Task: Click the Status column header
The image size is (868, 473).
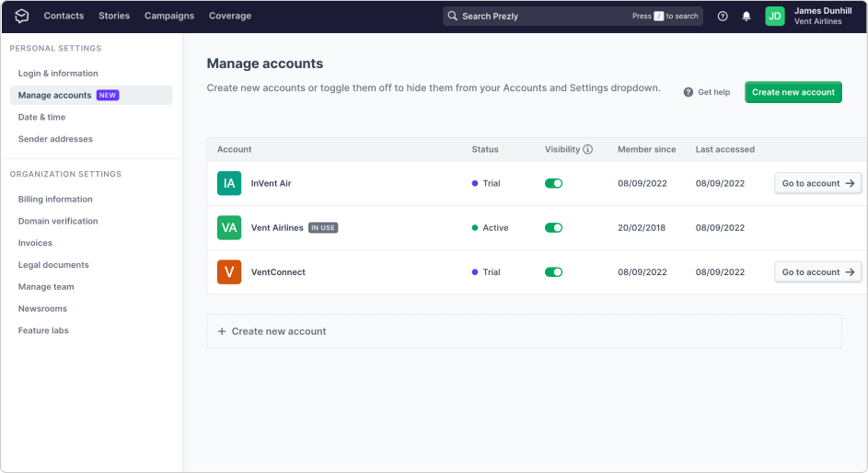Action: [x=485, y=149]
